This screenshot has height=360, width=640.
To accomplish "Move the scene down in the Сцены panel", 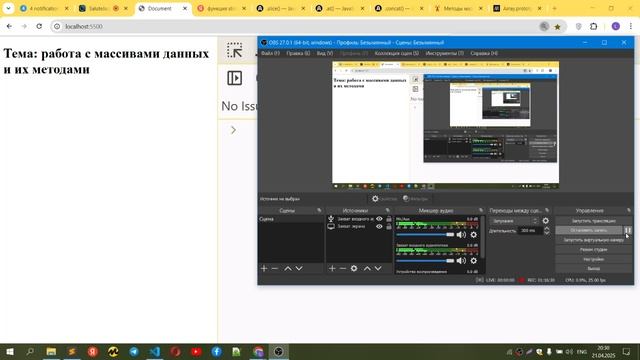I will 299,268.
